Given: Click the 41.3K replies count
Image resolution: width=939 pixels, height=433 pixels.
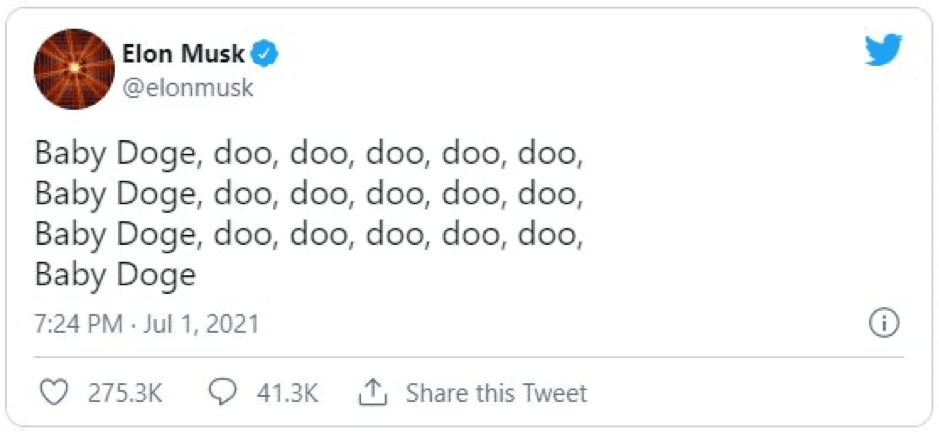Looking at the screenshot, I should [287, 393].
